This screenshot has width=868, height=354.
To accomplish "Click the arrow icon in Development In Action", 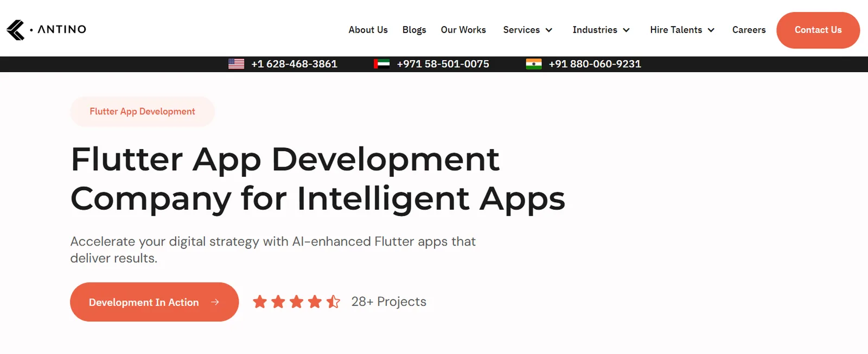I will click(x=215, y=302).
